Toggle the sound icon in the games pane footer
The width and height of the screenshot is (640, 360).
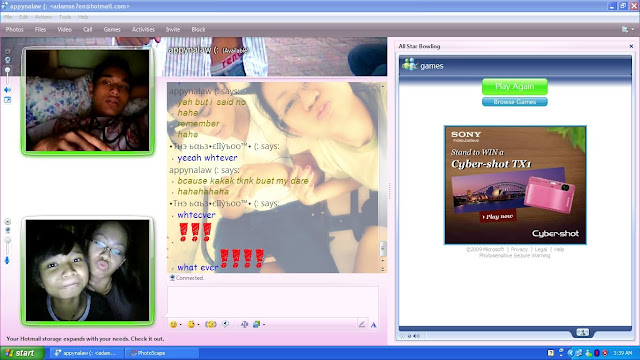pyautogui.click(x=416, y=336)
